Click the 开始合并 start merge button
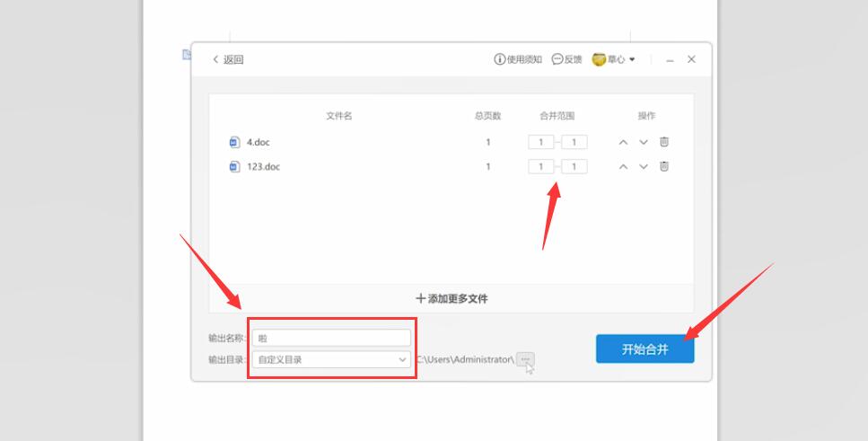This screenshot has height=441, width=868. [644, 349]
